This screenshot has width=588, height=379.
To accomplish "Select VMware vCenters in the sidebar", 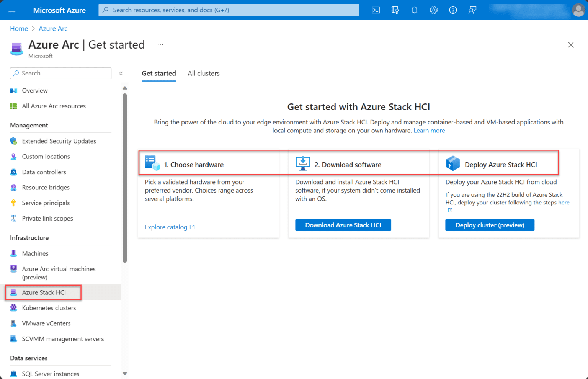I will pos(46,323).
